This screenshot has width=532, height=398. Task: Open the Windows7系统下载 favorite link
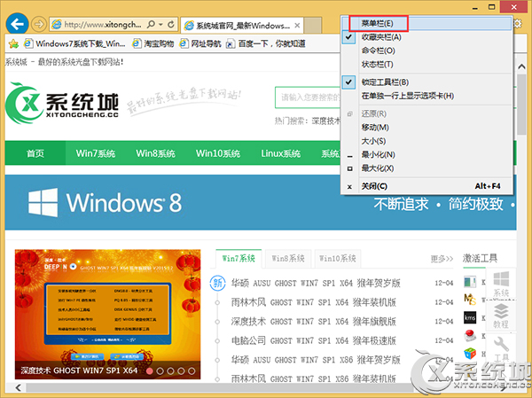(x=74, y=43)
